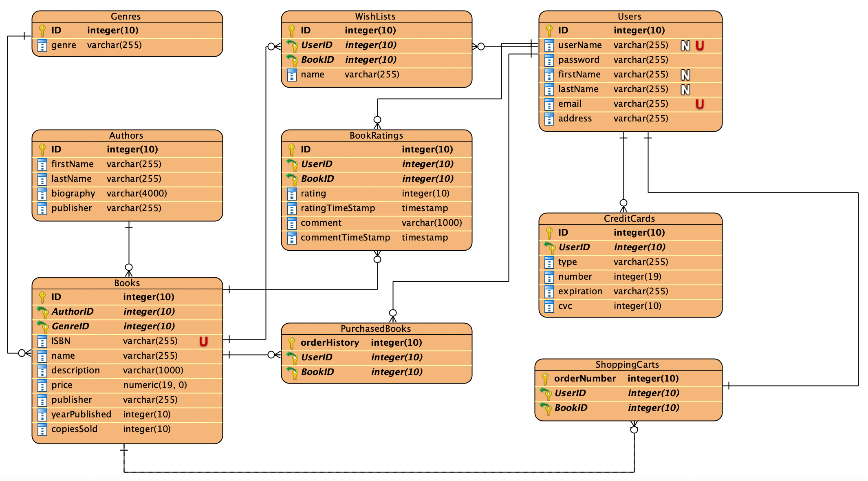868x481 pixels.
Task: Click the unique U marker on Books ISBN row
Action: pyautogui.click(x=203, y=341)
